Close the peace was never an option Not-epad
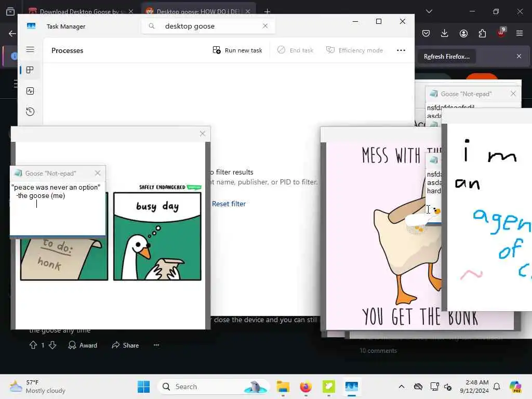This screenshot has width=532, height=399. [98, 173]
